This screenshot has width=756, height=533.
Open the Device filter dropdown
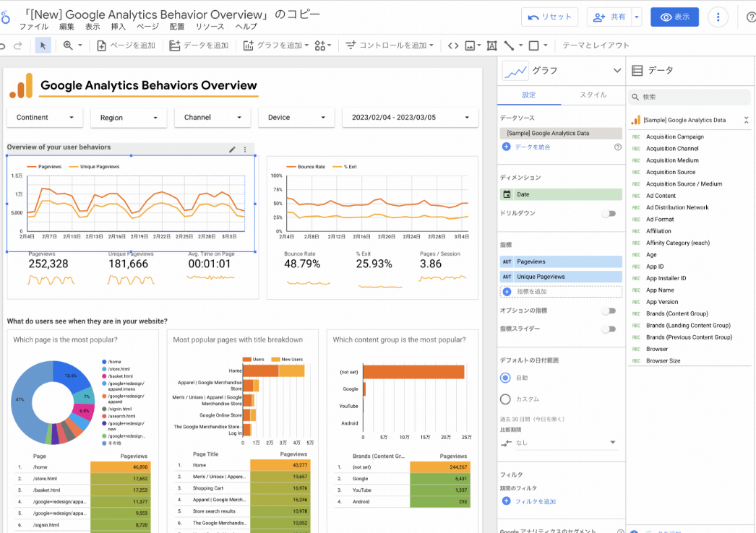coord(296,117)
